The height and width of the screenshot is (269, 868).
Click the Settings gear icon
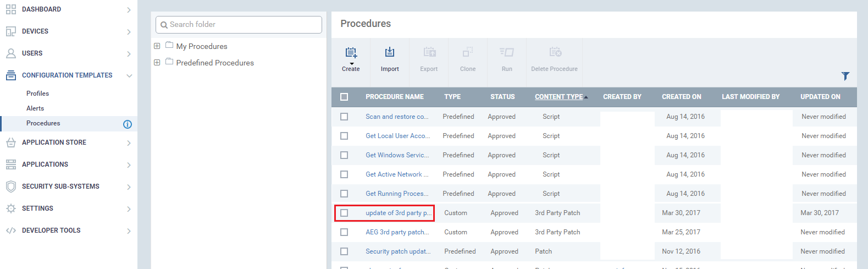[10, 208]
